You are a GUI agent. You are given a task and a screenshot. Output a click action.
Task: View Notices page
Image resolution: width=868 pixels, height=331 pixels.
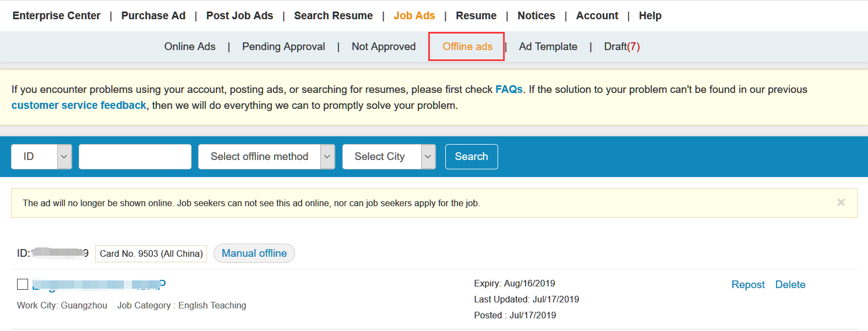[x=536, y=15]
